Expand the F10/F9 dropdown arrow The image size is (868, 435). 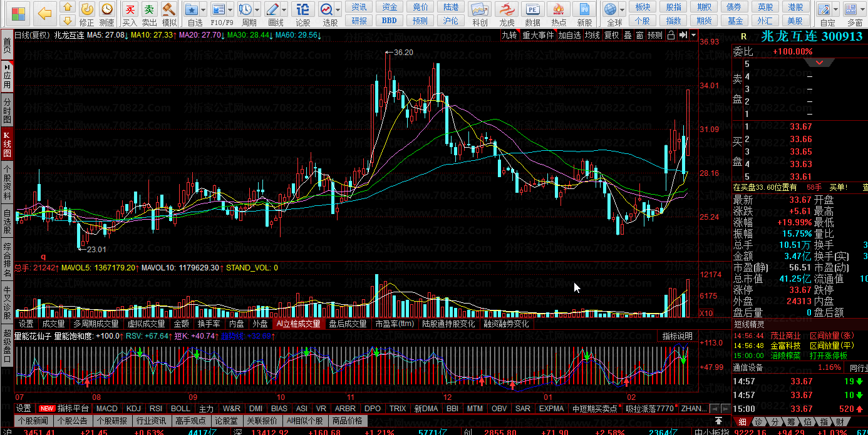click(x=230, y=11)
